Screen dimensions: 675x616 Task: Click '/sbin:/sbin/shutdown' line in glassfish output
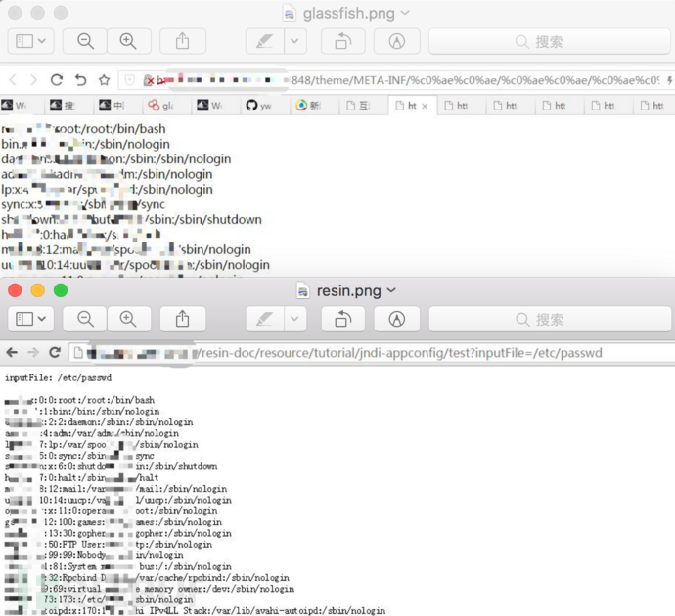coord(131,219)
